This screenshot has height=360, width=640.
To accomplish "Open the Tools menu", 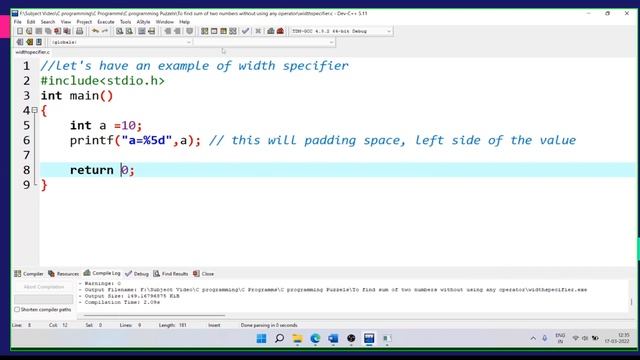I will point(125,22).
